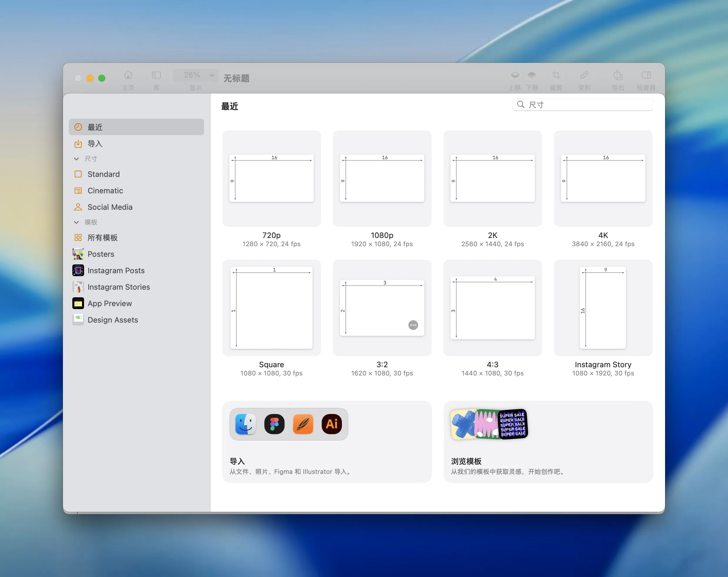Select the Crop (裁剪) tool icon
This screenshot has width=728, height=577.
pyautogui.click(x=556, y=75)
